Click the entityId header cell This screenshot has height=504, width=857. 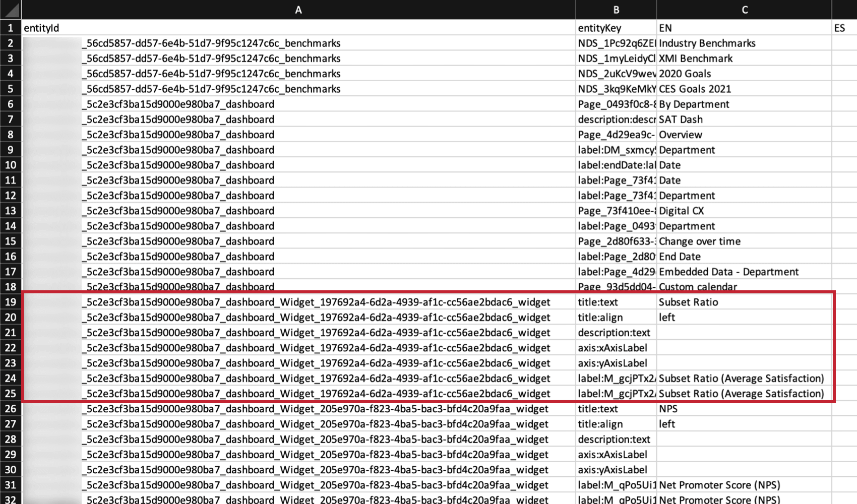[40, 28]
